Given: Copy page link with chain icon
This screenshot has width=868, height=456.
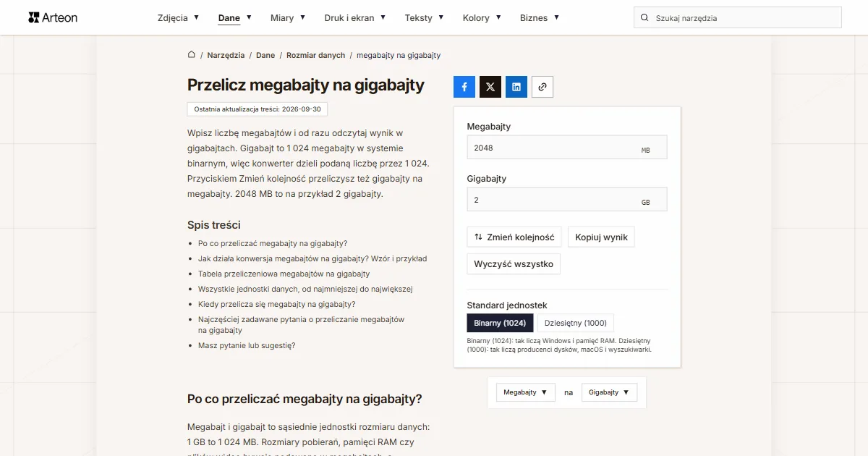Looking at the screenshot, I should click(x=542, y=87).
